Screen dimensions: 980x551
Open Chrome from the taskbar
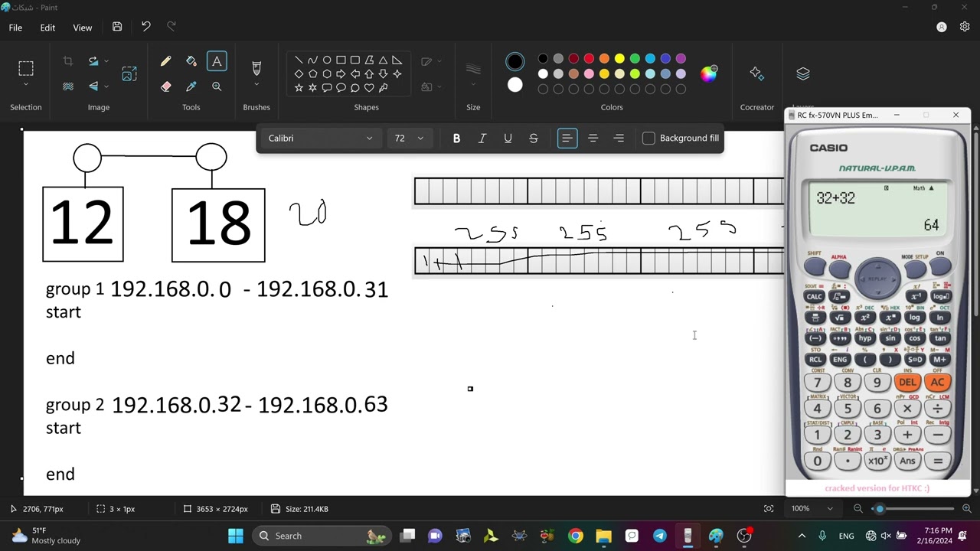pyautogui.click(x=575, y=536)
